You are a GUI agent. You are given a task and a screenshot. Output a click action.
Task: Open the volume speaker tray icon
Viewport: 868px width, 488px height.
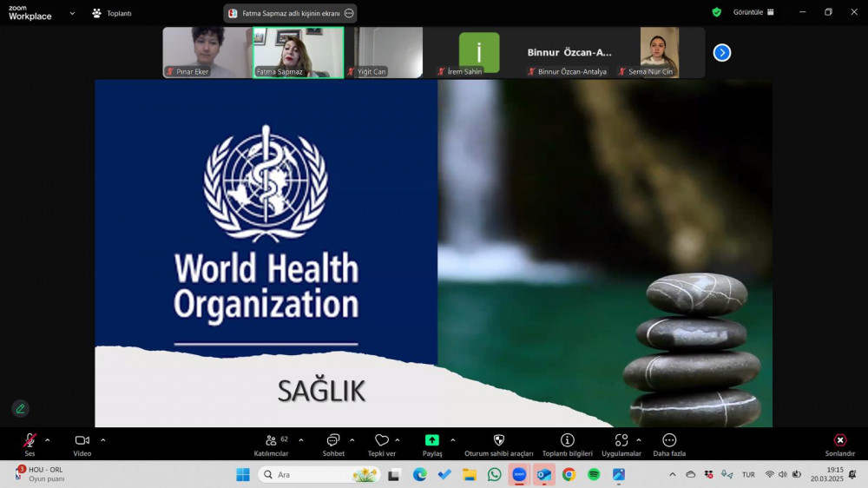point(783,475)
